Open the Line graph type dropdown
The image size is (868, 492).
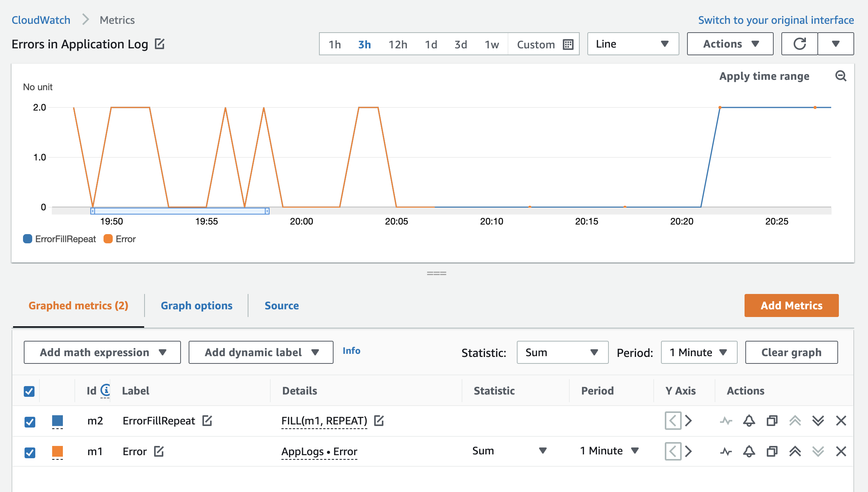tap(633, 44)
